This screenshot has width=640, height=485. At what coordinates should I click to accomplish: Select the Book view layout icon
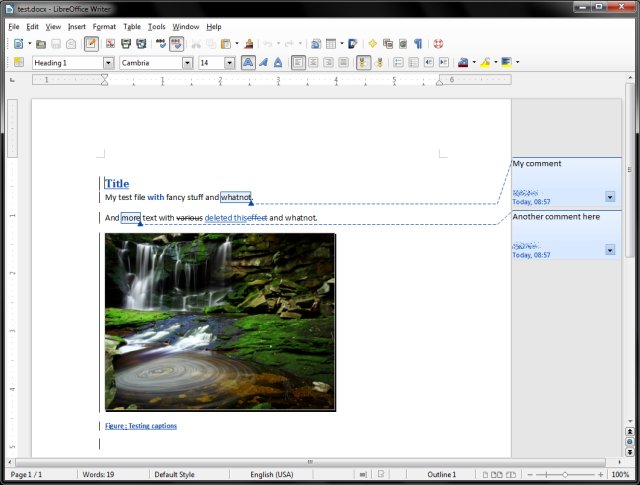click(511, 474)
